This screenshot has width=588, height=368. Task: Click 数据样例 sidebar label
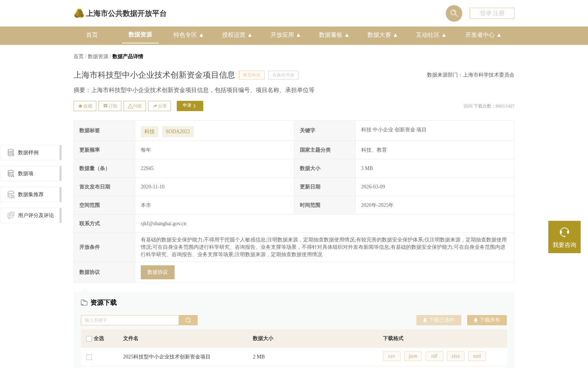(28, 153)
